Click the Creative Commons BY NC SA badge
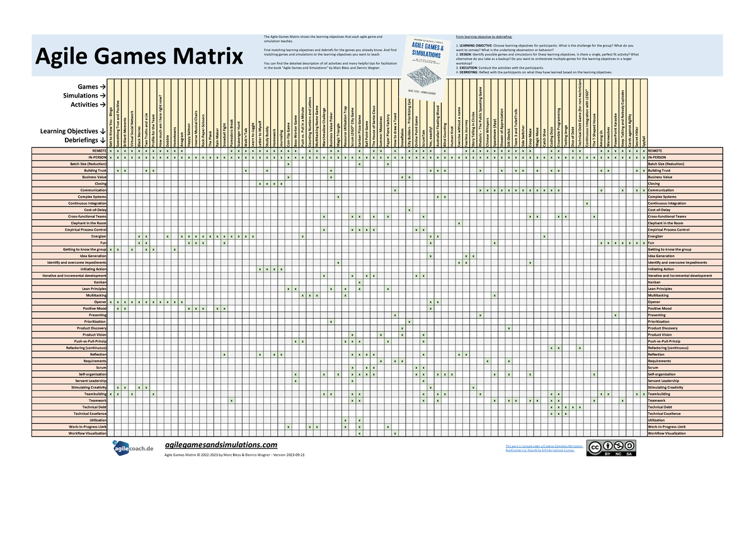756x534 pixels. [611, 448]
